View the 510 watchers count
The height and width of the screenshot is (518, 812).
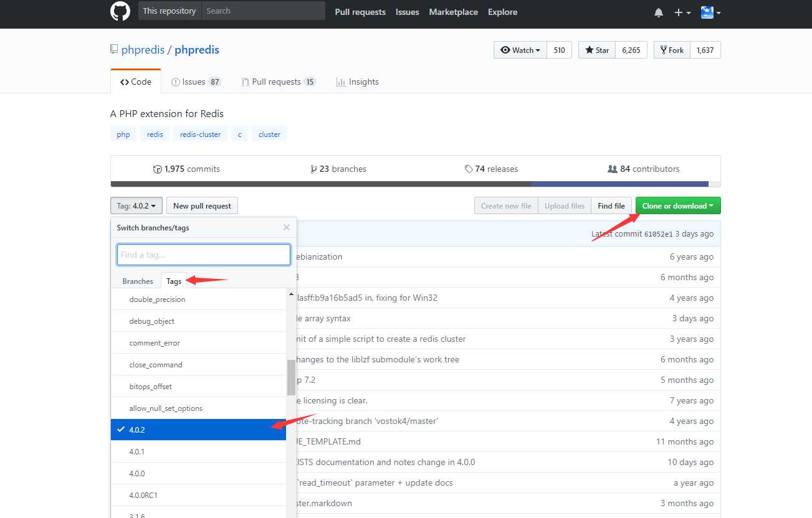560,50
